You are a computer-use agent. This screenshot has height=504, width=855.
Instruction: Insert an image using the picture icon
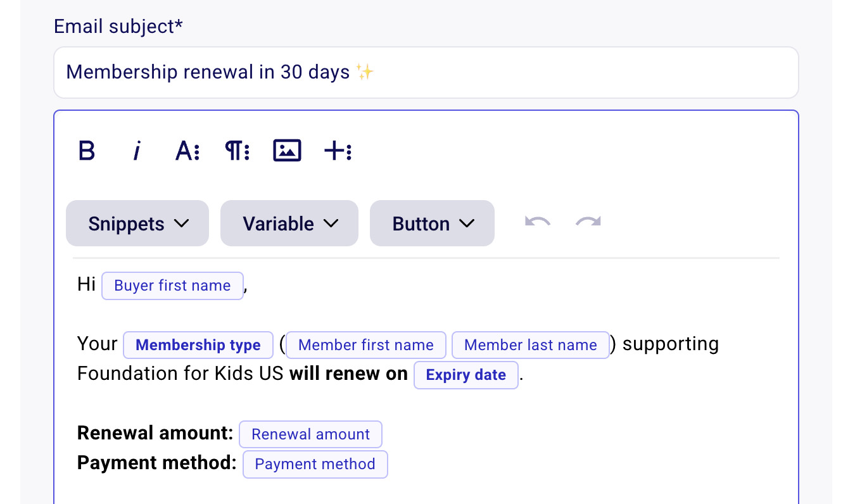[287, 151]
